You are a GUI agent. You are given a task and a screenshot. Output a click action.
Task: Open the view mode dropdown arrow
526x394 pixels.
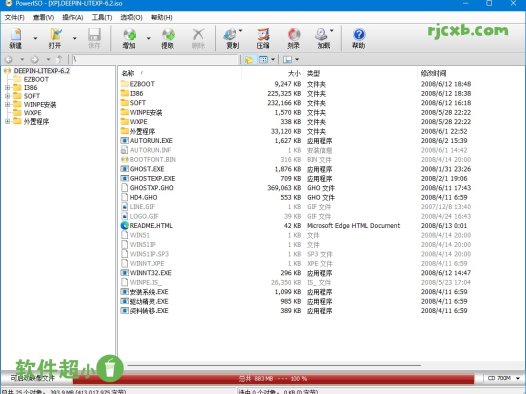[273, 60]
